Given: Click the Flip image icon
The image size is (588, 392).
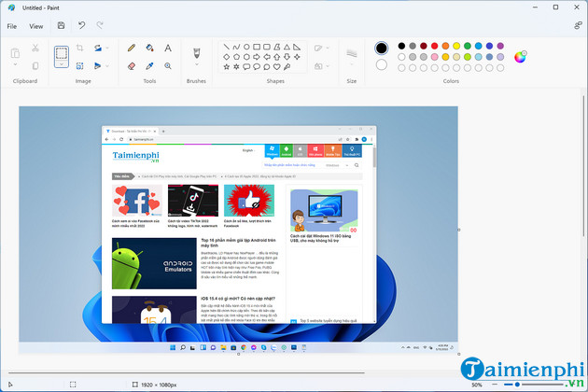Looking at the screenshot, I should 97,66.
